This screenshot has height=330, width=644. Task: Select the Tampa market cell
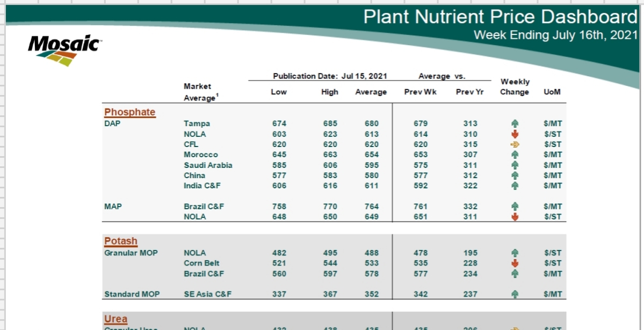[x=197, y=123]
